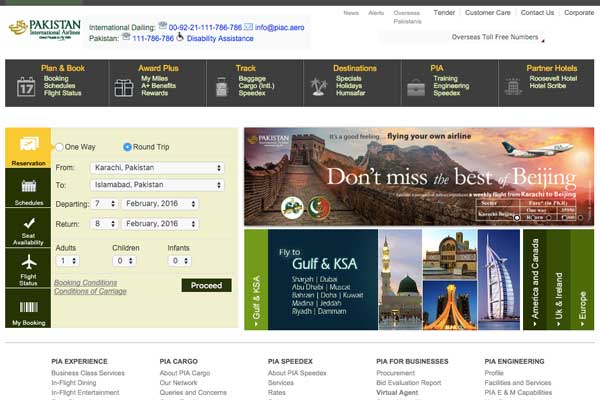Open Humsafar under Destinations
This screenshot has height=400, width=600.
(351, 93)
